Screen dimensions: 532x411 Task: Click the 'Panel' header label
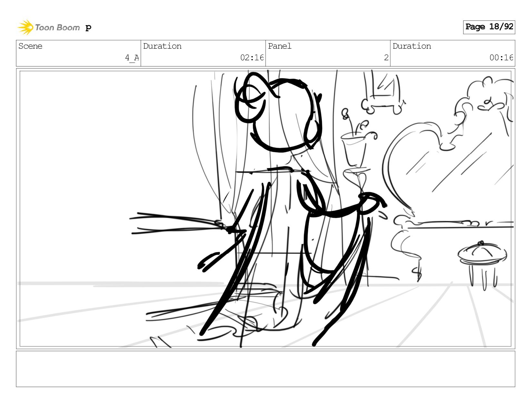[x=280, y=46]
